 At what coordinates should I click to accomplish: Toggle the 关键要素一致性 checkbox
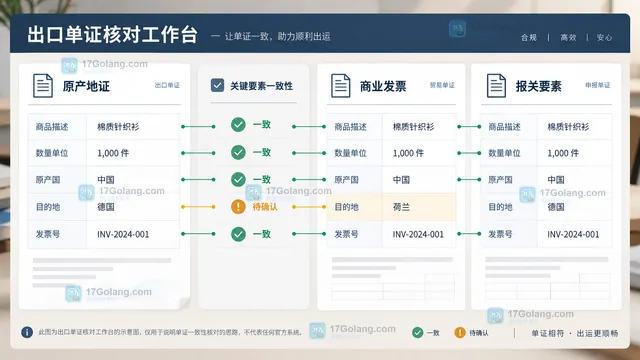coord(217,85)
